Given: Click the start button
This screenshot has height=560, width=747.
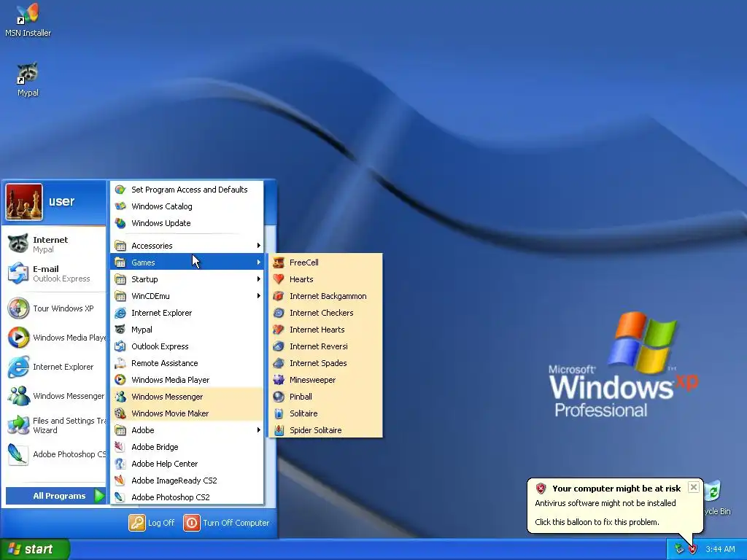Looking at the screenshot, I should [35, 549].
